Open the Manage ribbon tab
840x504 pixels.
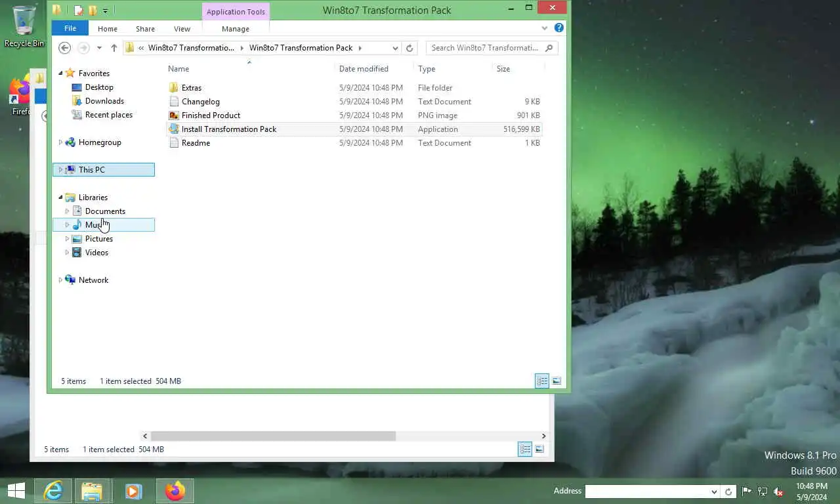[236, 29]
